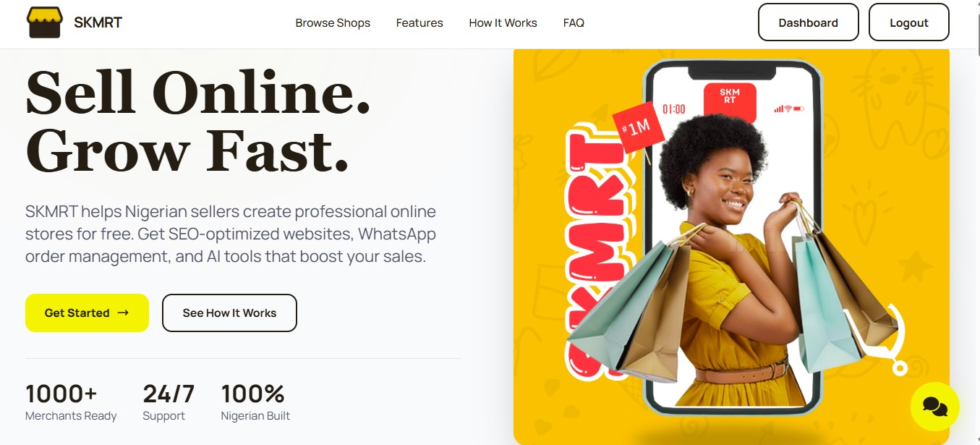The image size is (980, 445).
Task: Click the hero image of woman shopping
Action: pos(731,246)
